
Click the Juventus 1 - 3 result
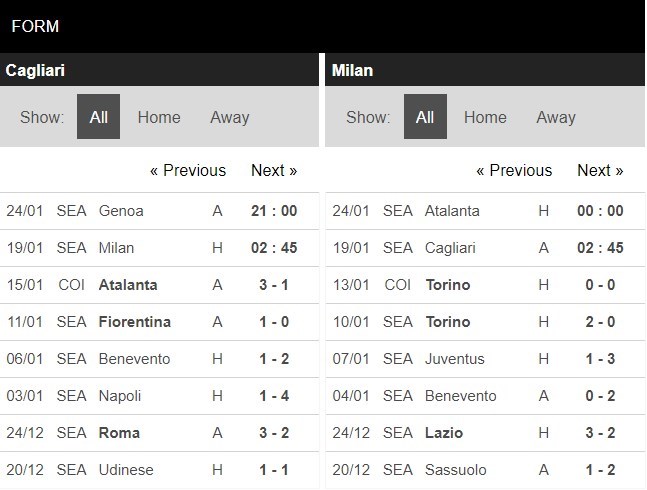point(600,359)
